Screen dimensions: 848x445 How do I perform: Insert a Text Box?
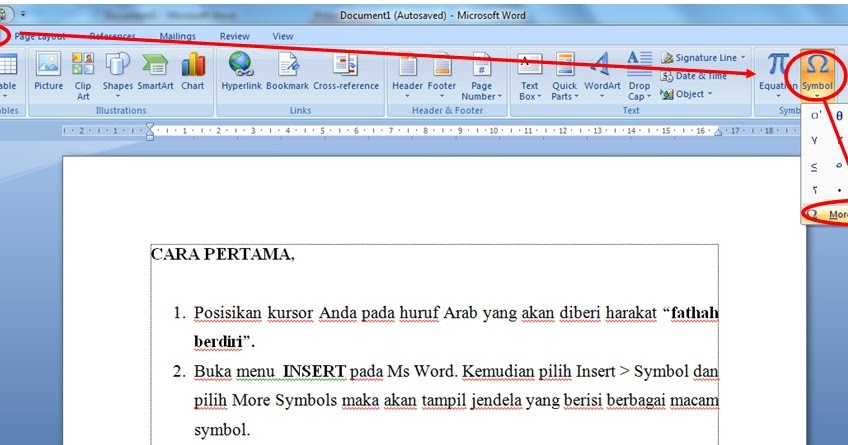tap(529, 76)
